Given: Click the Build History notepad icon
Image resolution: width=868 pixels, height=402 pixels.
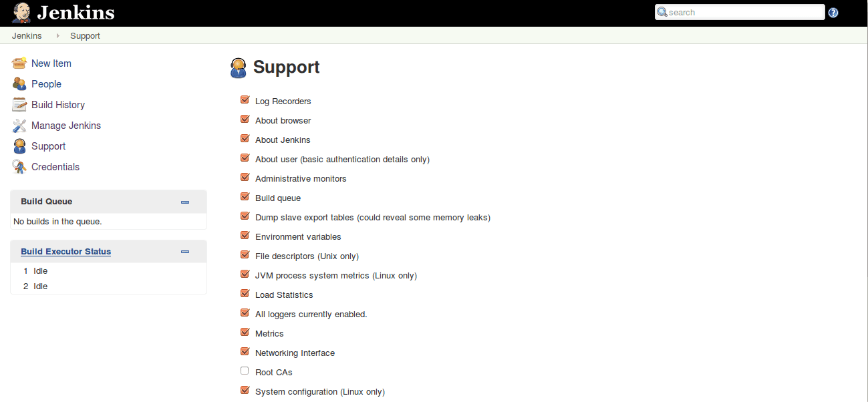Looking at the screenshot, I should tap(19, 105).
